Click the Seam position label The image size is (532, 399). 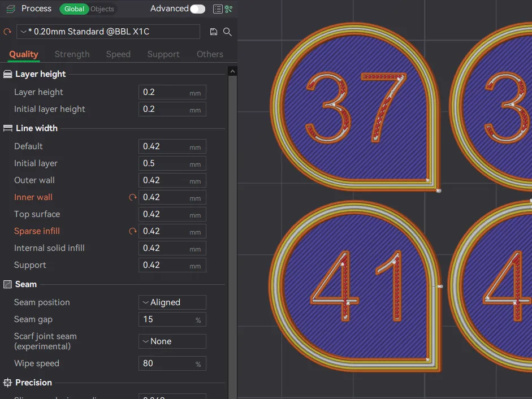pyautogui.click(x=42, y=302)
